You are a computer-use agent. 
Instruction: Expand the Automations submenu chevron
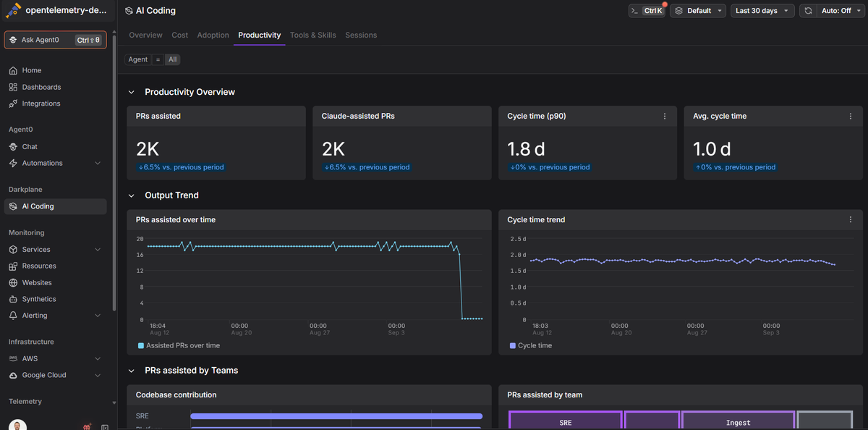click(98, 163)
